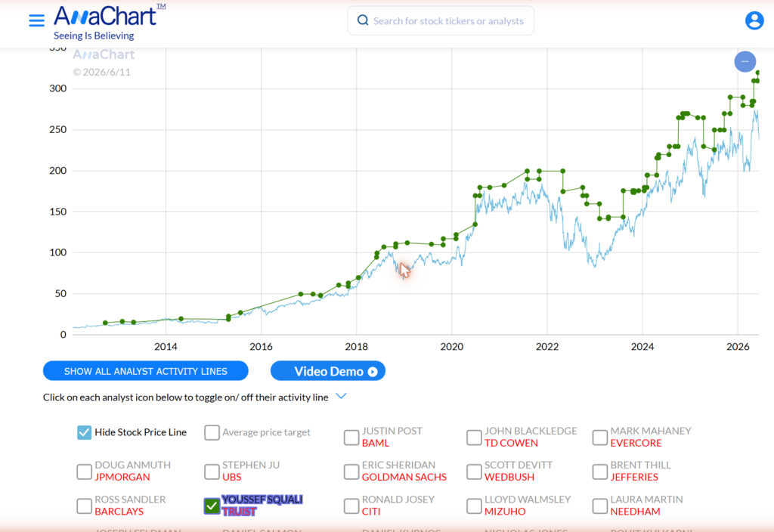
Task: Click Show All Analyst Activity Lines
Action: click(x=146, y=371)
